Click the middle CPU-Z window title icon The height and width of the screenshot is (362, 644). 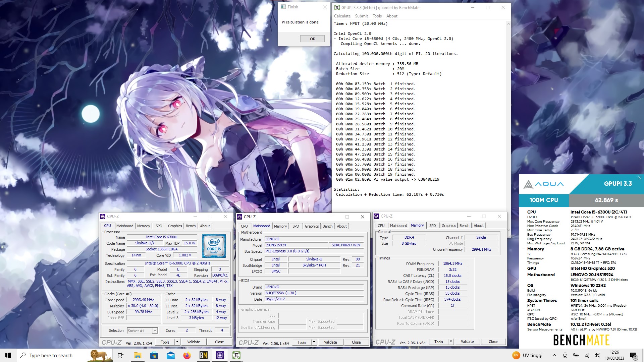click(240, 217)
